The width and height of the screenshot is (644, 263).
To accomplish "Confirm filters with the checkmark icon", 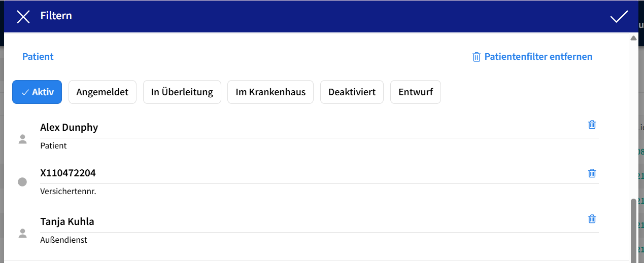I will [619, 17].
